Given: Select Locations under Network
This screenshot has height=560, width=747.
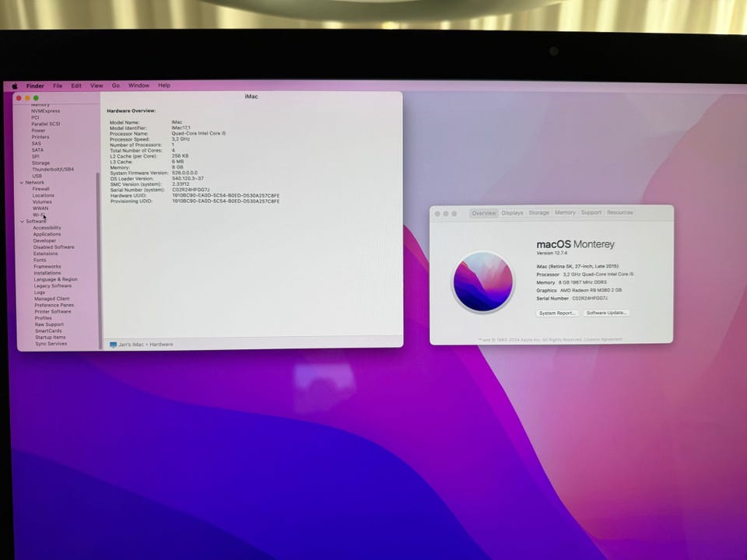Looking at the screenshot, I should click(x=43, y=195).
